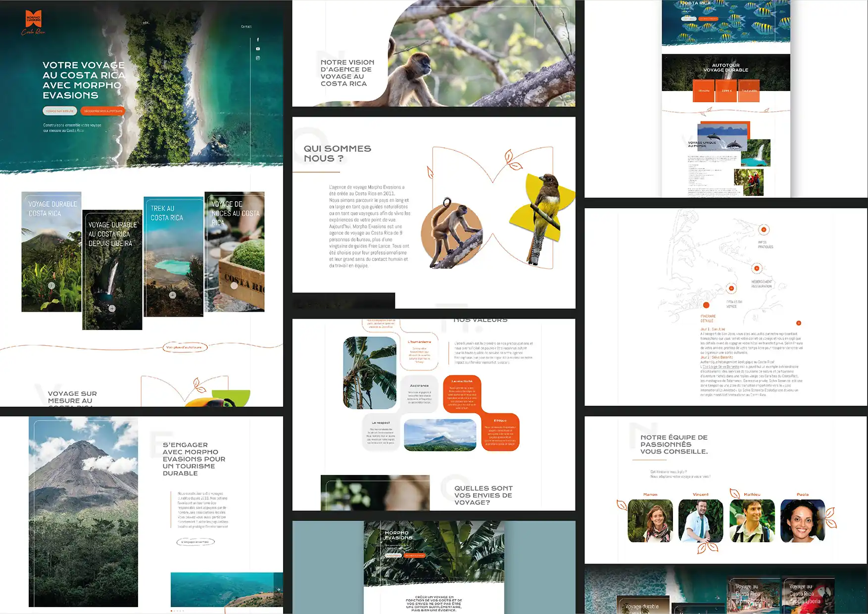Click the red macaws photo in autotour page

[x=749, y=182]
